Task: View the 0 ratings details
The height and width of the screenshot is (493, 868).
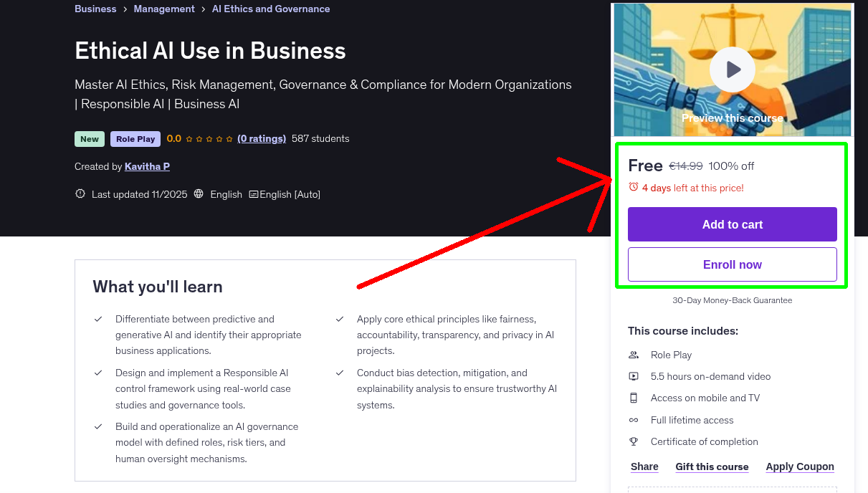Action: point(262,138)
